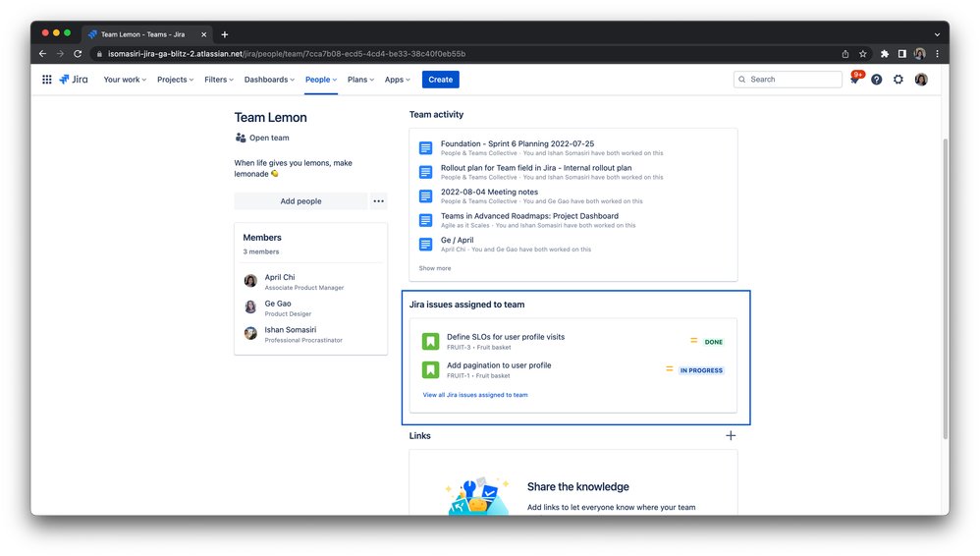Click the Team Lemon heading
Image resolution: width=980 pixels, height=556 pixels.
[271, 118]
